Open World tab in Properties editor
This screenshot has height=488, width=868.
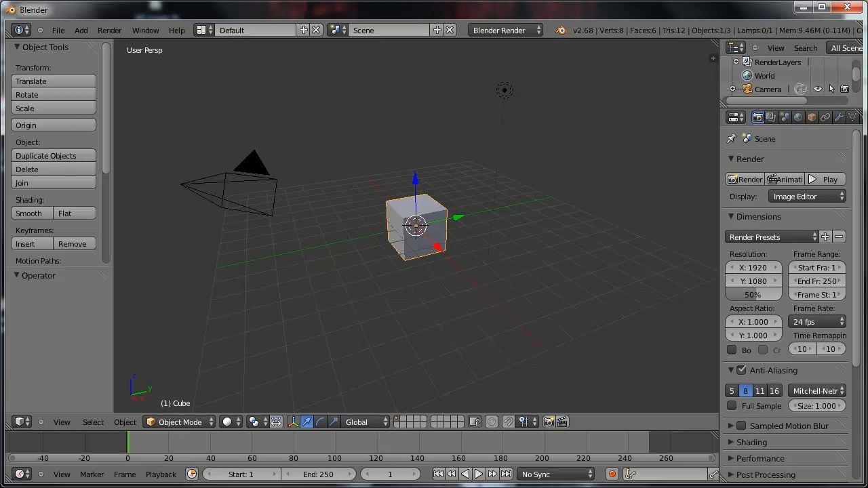click(798, 117)
